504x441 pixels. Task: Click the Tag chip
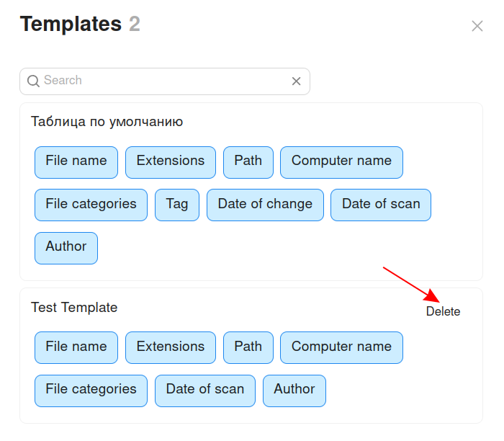(177, 204)
